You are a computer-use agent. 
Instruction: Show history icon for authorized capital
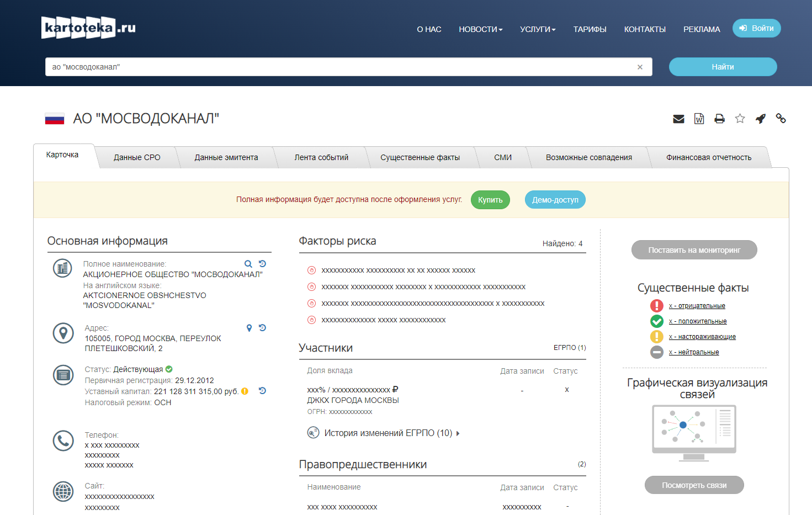click(x=262, y=391)
